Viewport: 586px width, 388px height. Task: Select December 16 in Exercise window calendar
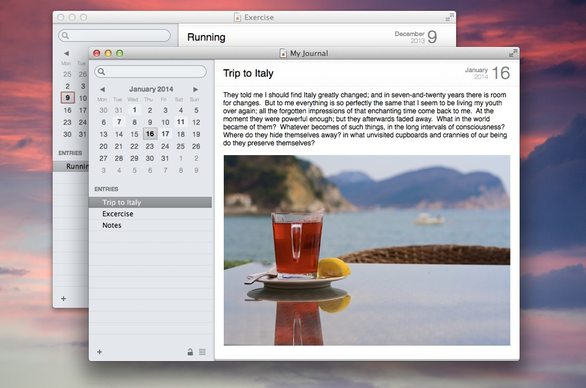coord(67,110)
